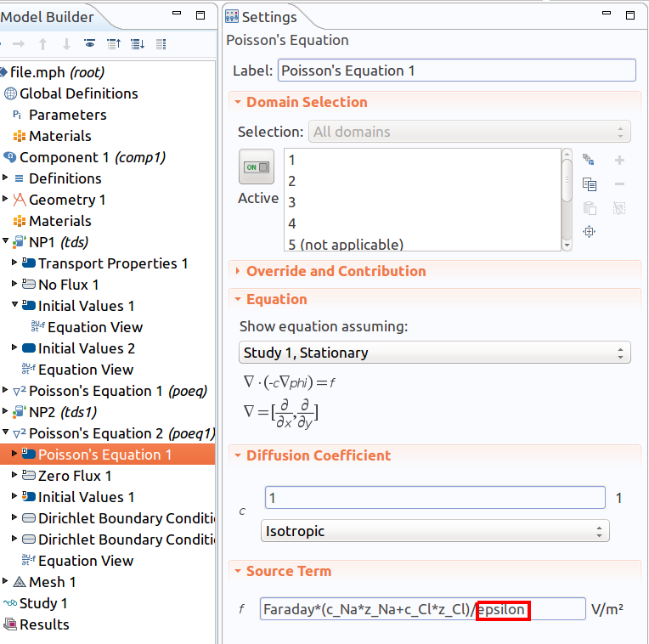The image size is (649, 644).
Task: Click the Expand All icon in Model Builder toolbar
Action: click(x=137, y=43)
